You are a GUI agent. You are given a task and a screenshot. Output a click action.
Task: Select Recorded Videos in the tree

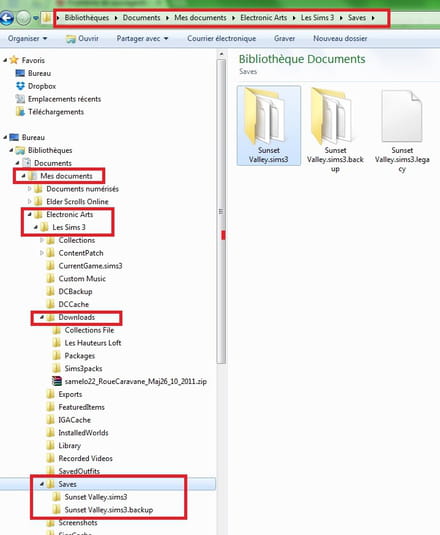click(85, 458)
